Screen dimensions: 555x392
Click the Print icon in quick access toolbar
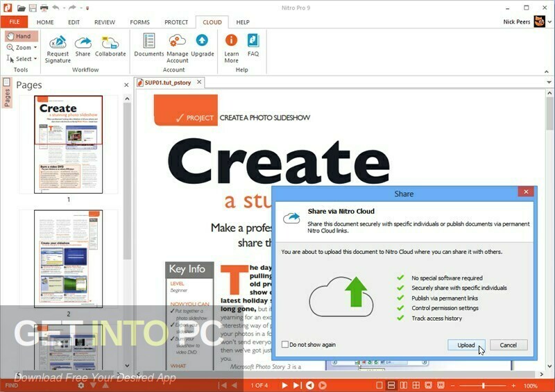[44, 8]
